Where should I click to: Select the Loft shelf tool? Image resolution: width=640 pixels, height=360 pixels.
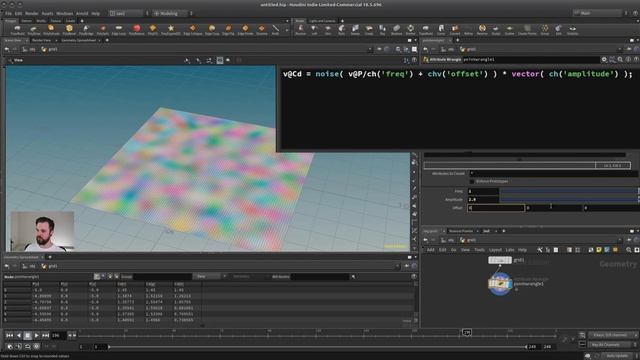[314, 29]
